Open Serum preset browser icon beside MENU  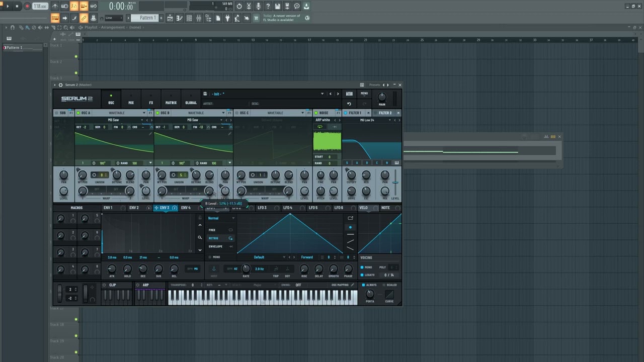(x=349, y=94)
